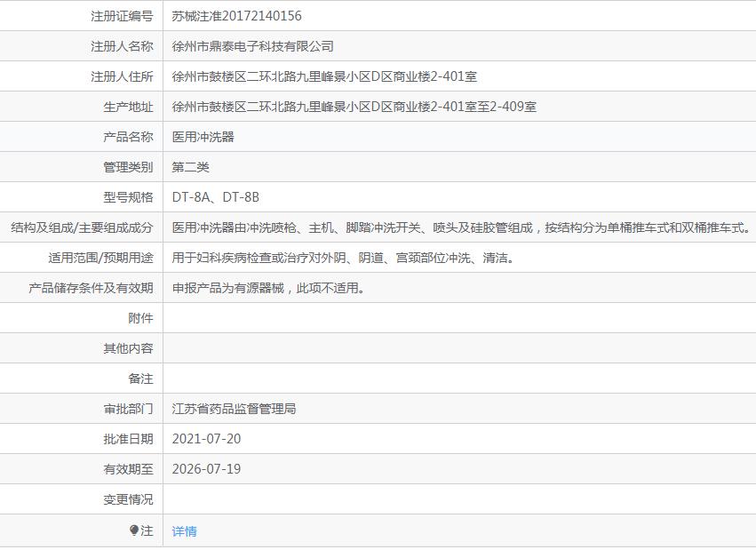Click the 注册人住所 label
Viewport: 756px width, 550px height.
(122, 76)
